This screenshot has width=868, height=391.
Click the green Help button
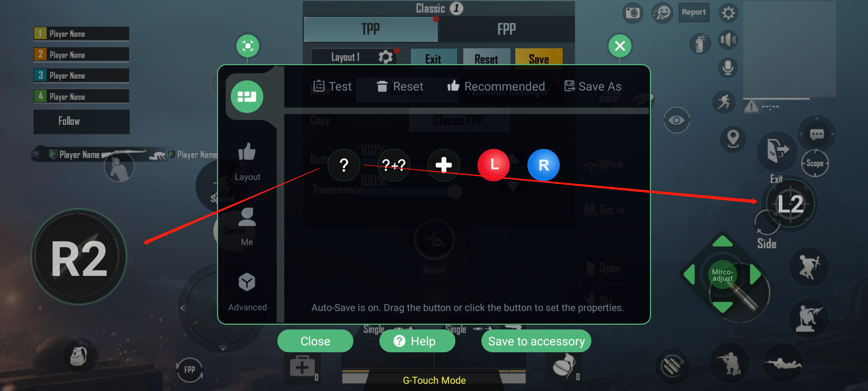pyautogui.click(x=417, y=341)
